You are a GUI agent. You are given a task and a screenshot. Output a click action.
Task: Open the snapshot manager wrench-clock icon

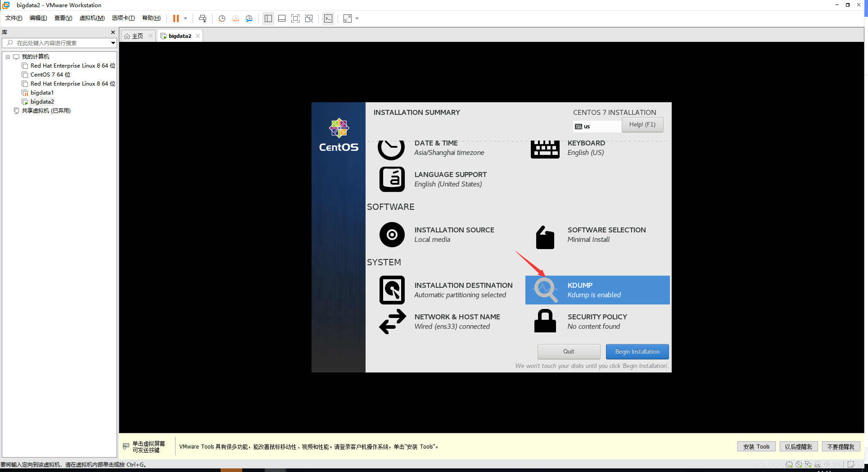(x=249, y=18)
